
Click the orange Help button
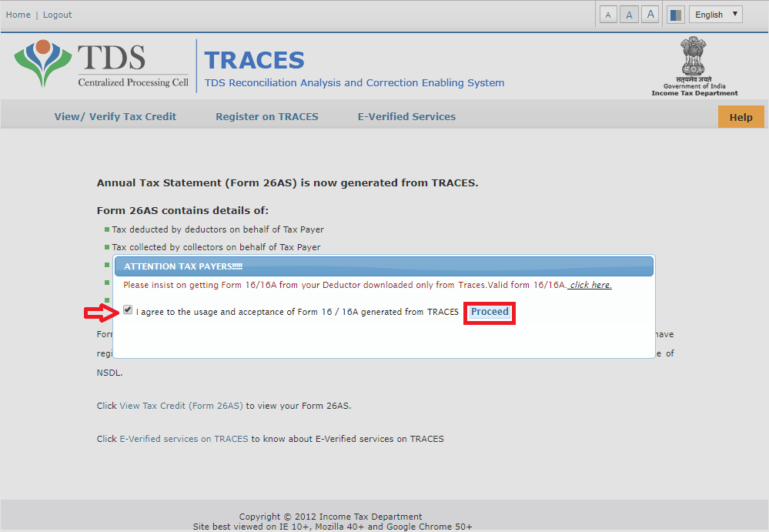pos(741,117)
